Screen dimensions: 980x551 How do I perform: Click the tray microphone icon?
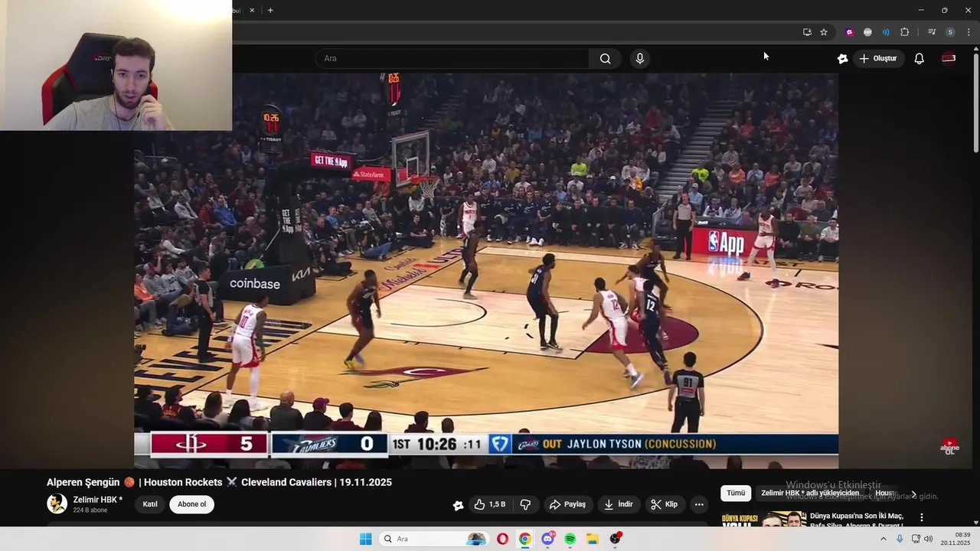[x=900, y=539]
